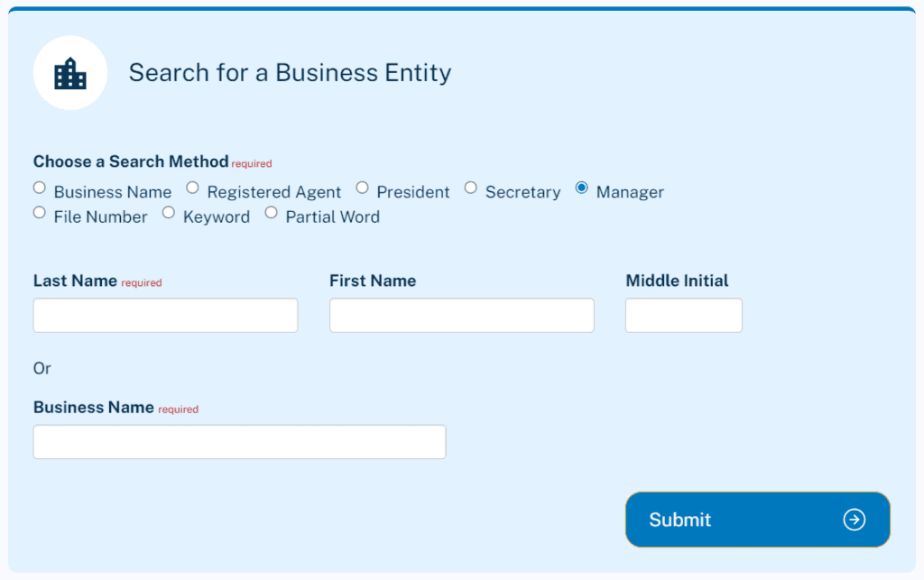This screenshot has width=924, height=580.
Task: Switch search method to Partial Word
Action: coord(271,213)
